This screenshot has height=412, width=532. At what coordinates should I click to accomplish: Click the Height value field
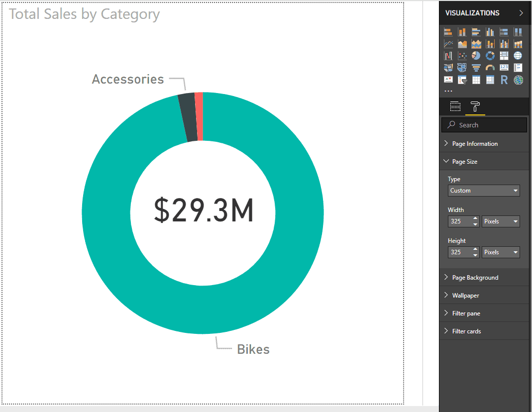point(460,252)
